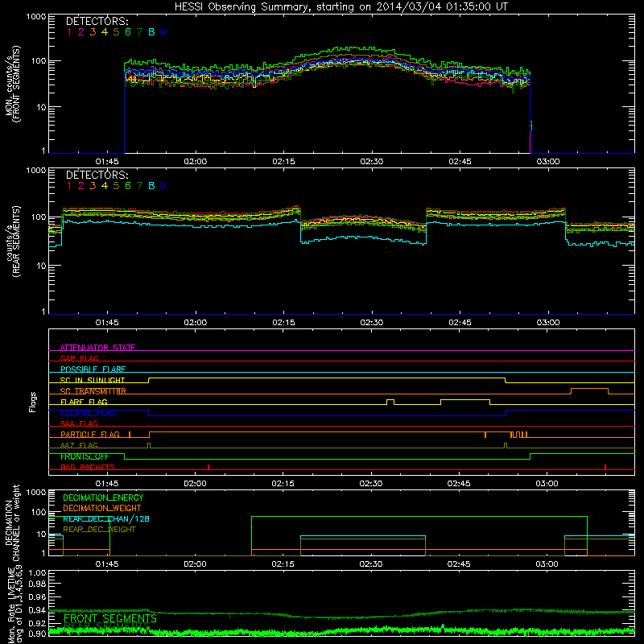This screenshot has height=644, width=644.
Task: Click 02:00 tick under the flags plot
Action: click(x=195, y=484)
